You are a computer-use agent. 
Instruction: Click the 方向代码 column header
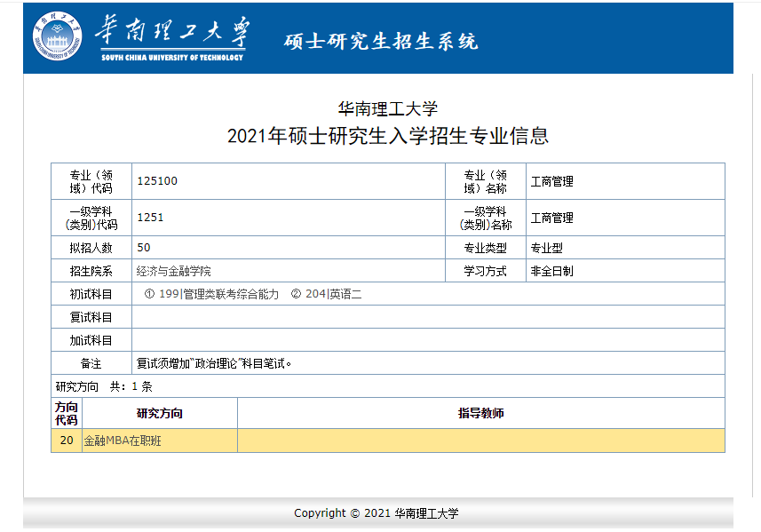tap(67, 413)
